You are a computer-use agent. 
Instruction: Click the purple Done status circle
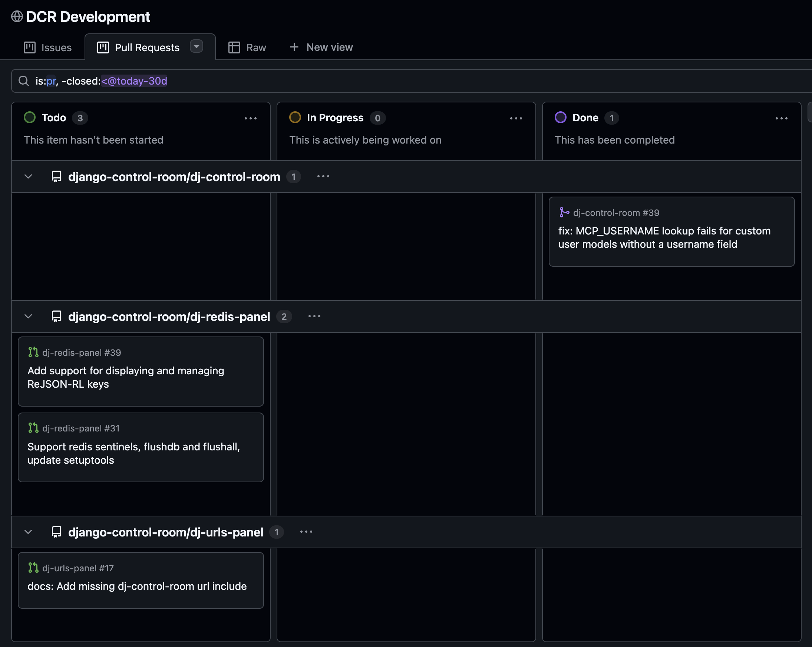[x=560, y=118]
